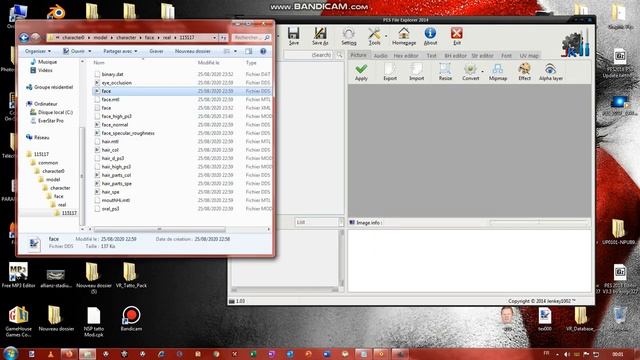Switch to the UV map tab
This screenshot has height=360, width=640.
pos(529,56)
